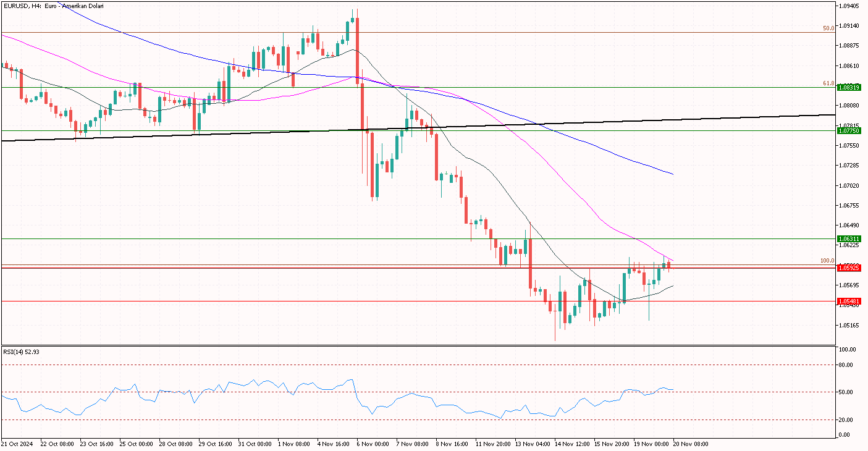Click the 11 Nov 20:00 time label
The image size is (868, 451).
click(x=493, y=444)
